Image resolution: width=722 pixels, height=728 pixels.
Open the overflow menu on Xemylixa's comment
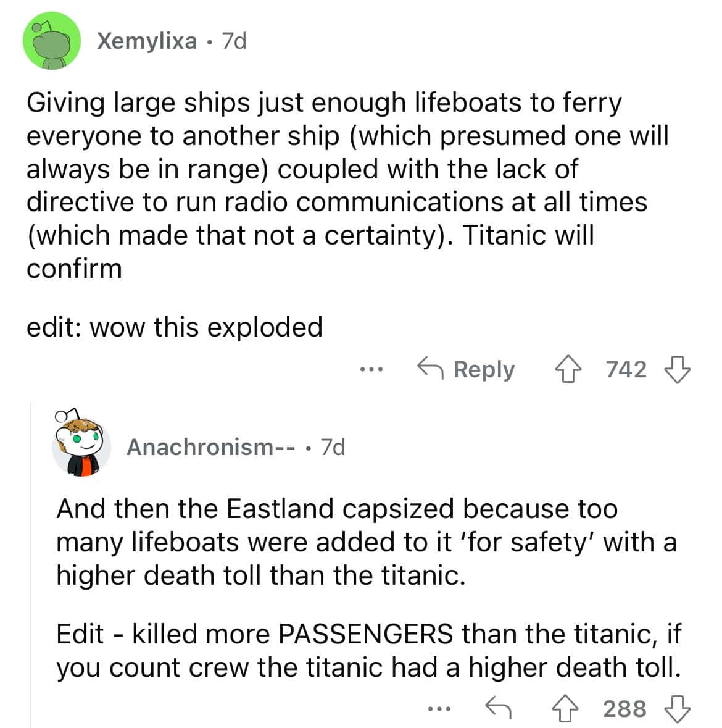tap(370, 369)
